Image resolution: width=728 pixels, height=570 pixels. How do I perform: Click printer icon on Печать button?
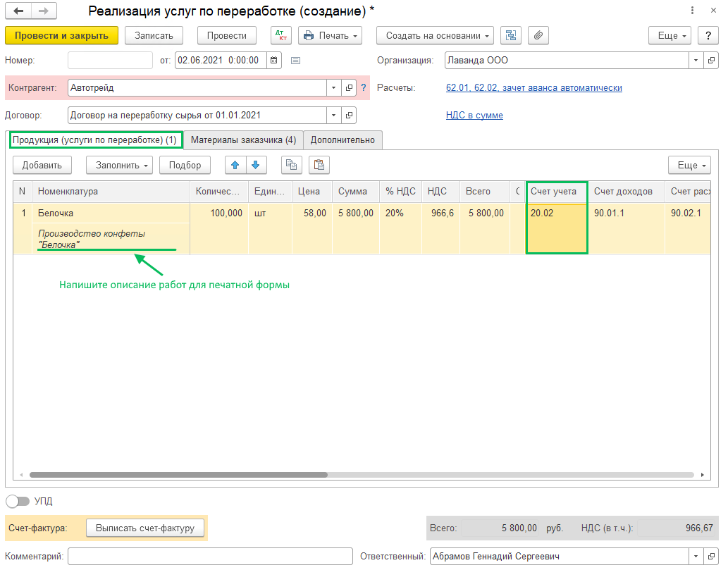(309, 36)
